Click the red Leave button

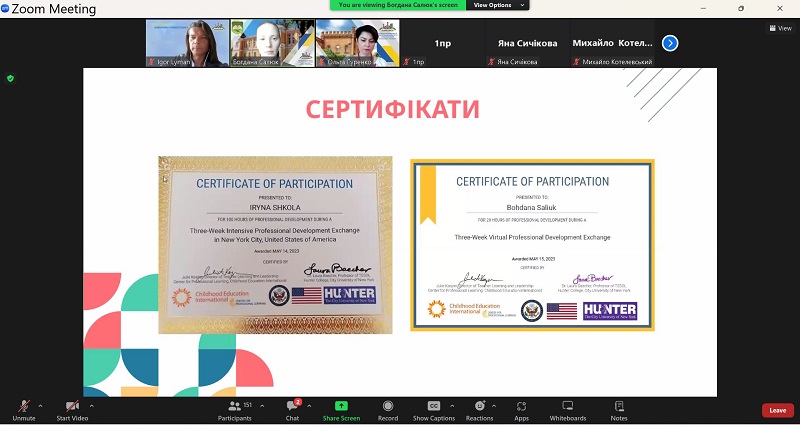(x=777, y=410)
